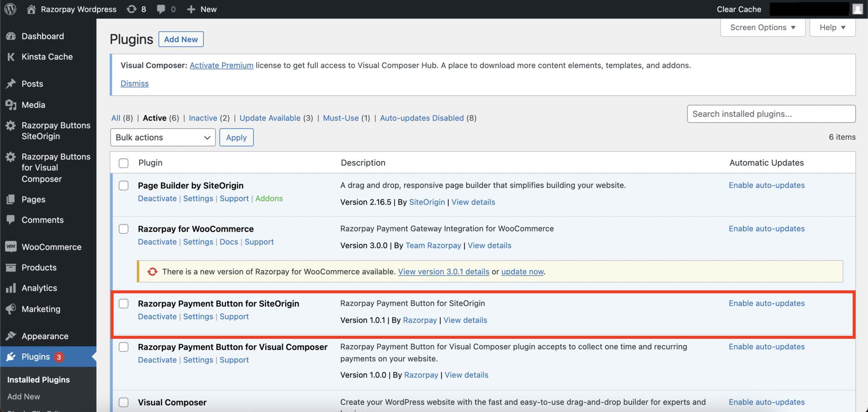Open Add New submenu item under Plugins
Viewport: 868px width, 412px height.
point(24,396)
